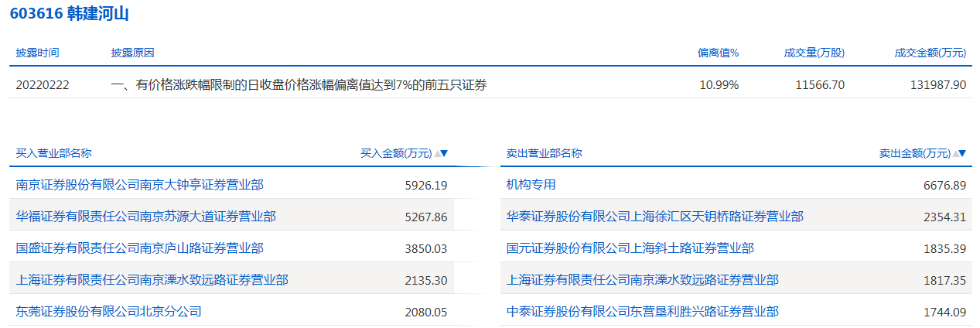Open 国元证券股份有限公司上海斜土路证券营业部 link

tap(630, 248)
